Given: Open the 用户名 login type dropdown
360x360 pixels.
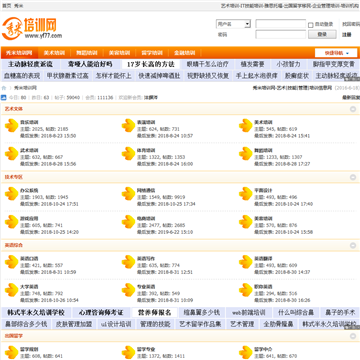Looking at the screenshot, I should [x=233, y=24].
